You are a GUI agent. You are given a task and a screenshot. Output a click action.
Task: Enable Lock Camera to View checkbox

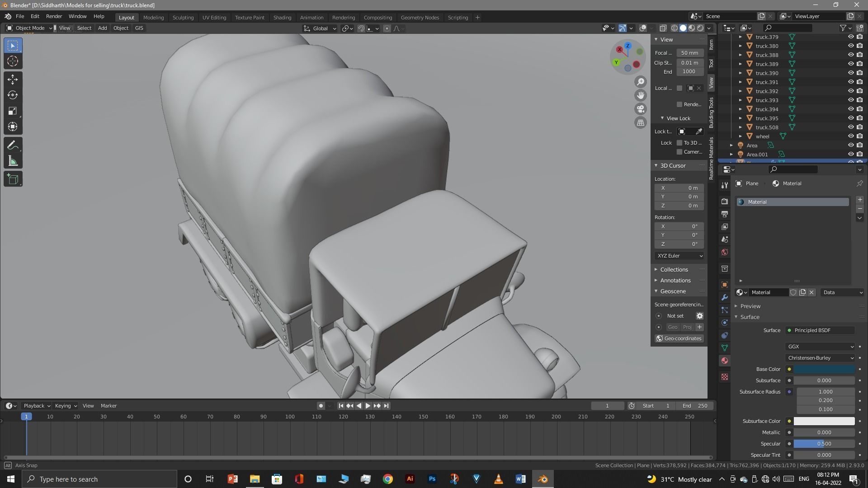[679, 152]
